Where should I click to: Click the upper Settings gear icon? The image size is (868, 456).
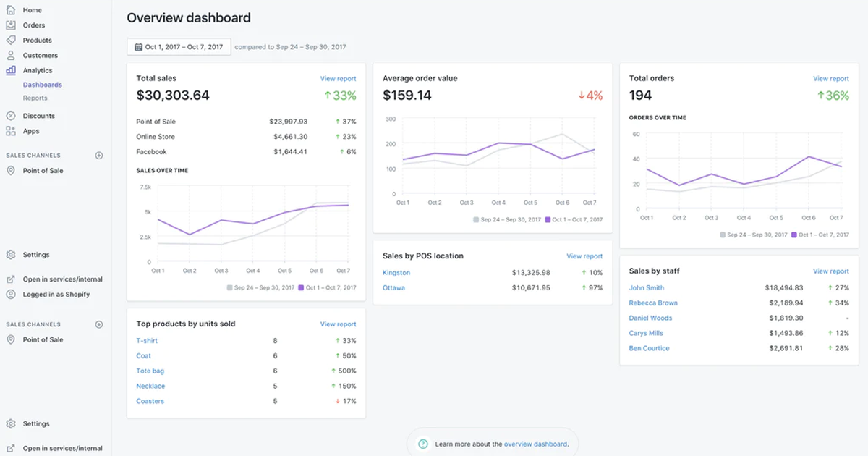[x=11, y=255]
